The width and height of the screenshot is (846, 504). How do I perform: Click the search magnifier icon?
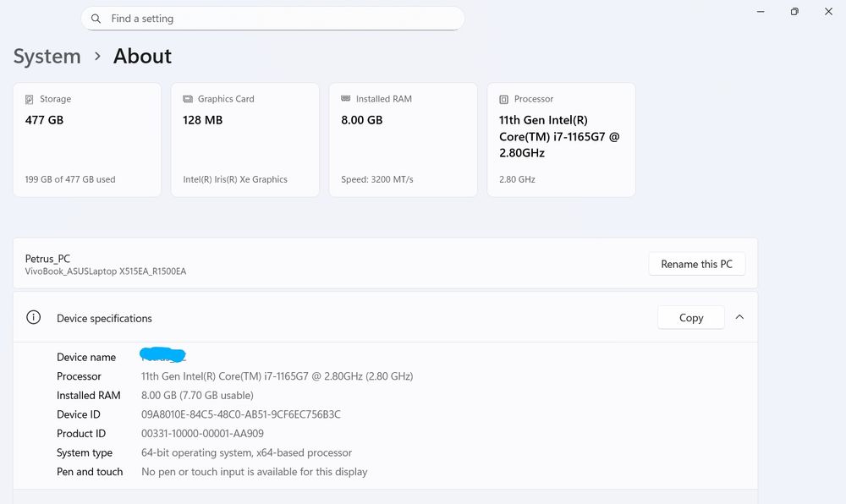click(96, 19)
